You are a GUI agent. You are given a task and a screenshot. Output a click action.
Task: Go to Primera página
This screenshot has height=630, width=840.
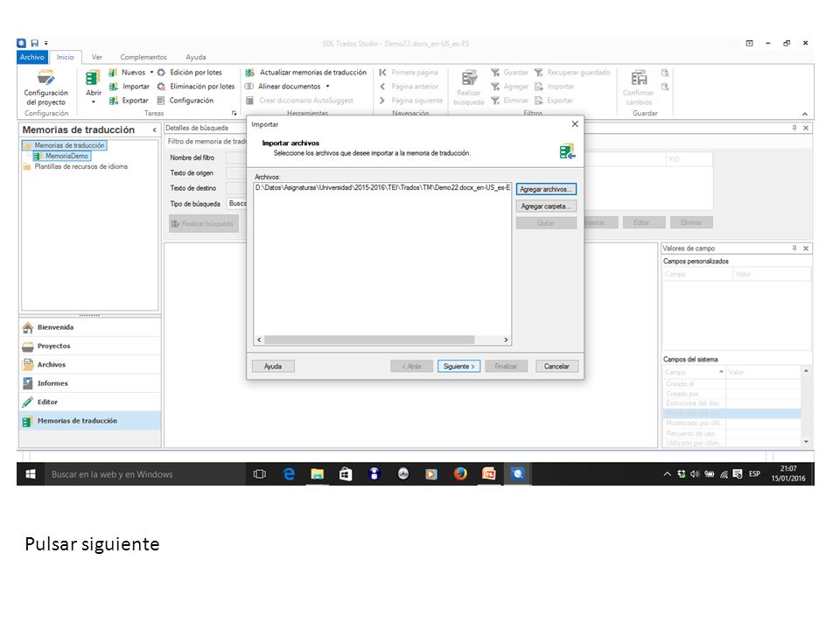[x=409, y=73]
